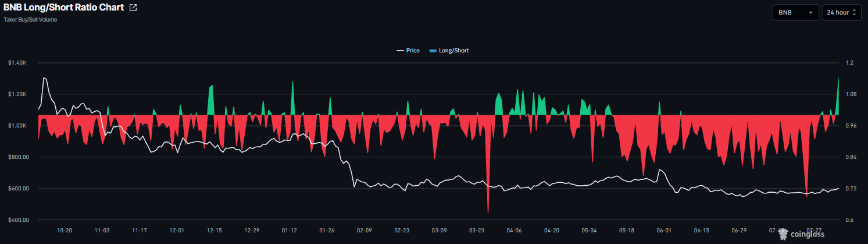Image resolution: width=868 pixels, height=244 pixels.
Task: Open the BNB coin selector dropdown
Action: [795, 12]
